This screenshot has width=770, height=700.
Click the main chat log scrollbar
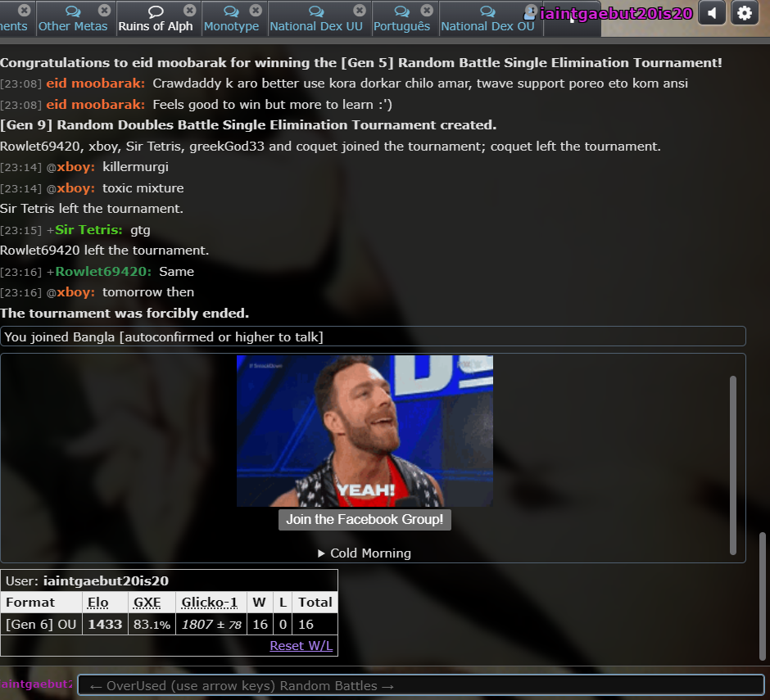tap(762, 596)
